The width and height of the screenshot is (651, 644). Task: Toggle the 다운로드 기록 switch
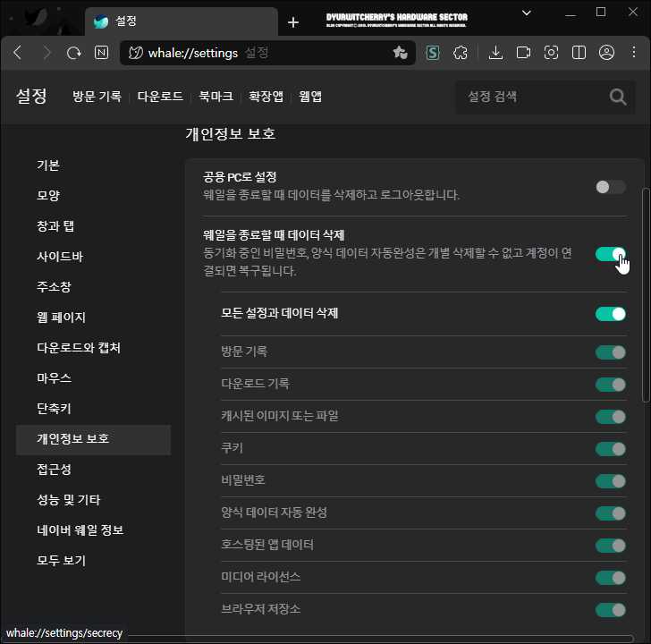[x=610, y=385]
